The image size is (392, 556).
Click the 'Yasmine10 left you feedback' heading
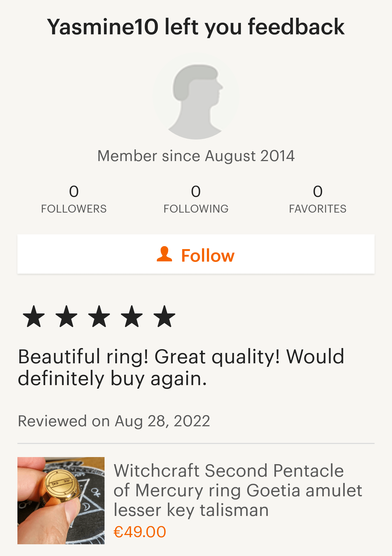(196, 27)
